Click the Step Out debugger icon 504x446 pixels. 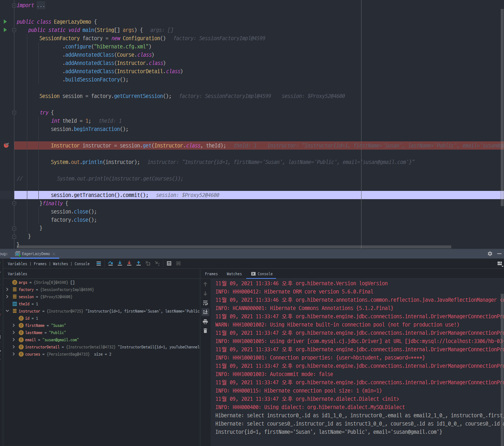[139, 263]
